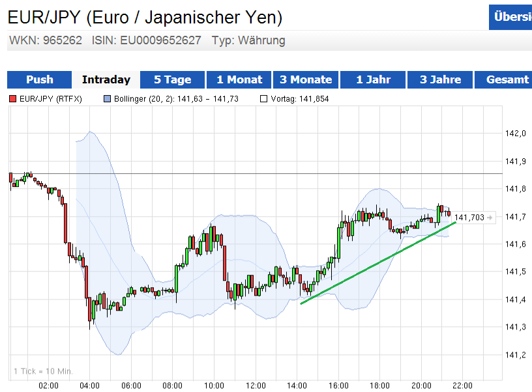
Task: Switch to the Push tab
Action: click(x=40, y=80)
